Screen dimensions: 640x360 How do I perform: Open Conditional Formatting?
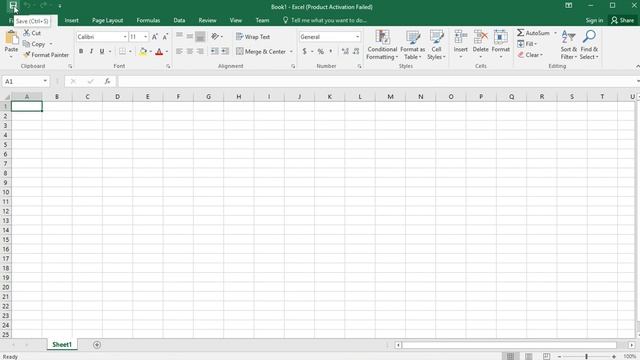(x=382, y=45)
